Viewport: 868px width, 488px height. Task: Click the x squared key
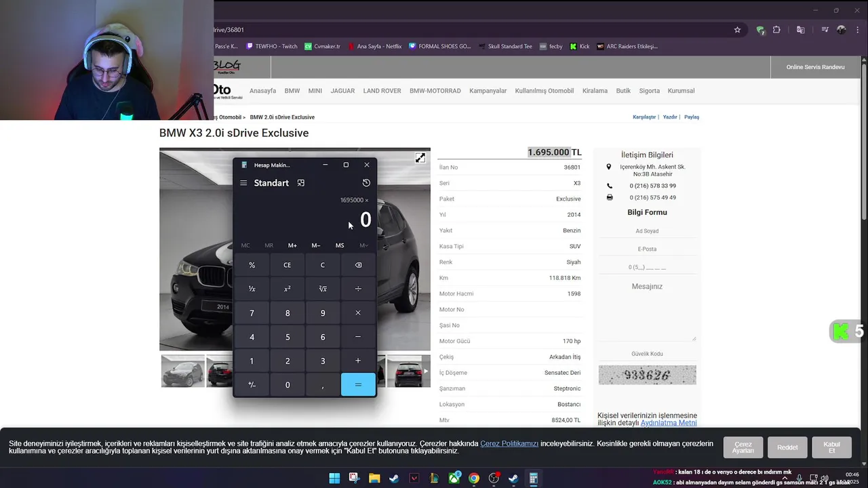coord(288,289)
